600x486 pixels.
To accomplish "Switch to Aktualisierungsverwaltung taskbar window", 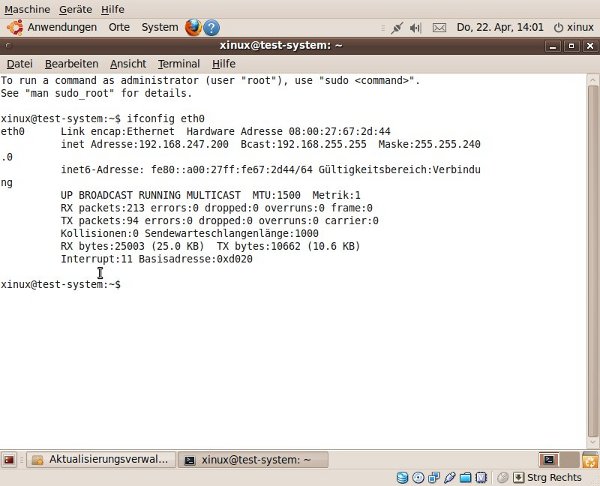I will (98, 460).
